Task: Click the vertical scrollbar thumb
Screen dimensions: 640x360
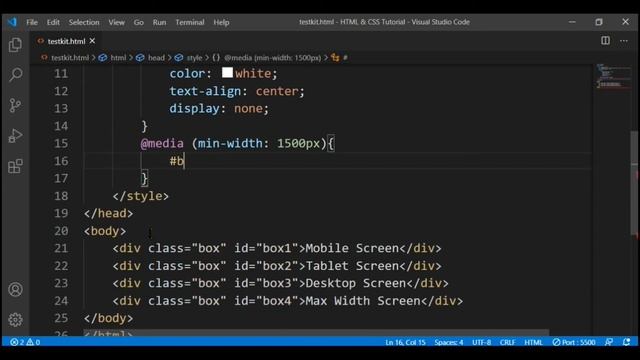Action: click(x=634, y=183)
